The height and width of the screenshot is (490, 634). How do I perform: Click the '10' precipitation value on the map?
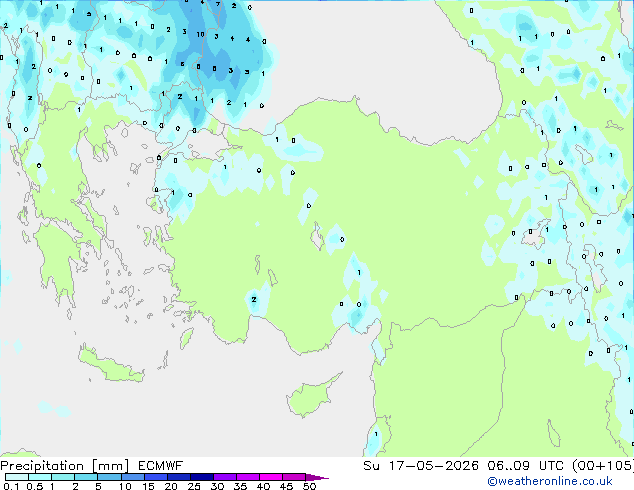201,35
